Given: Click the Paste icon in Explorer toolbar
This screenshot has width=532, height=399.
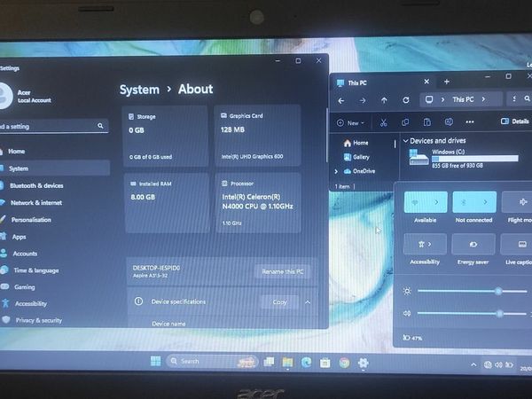Looking at the screenshot, I should click(427, 122).
